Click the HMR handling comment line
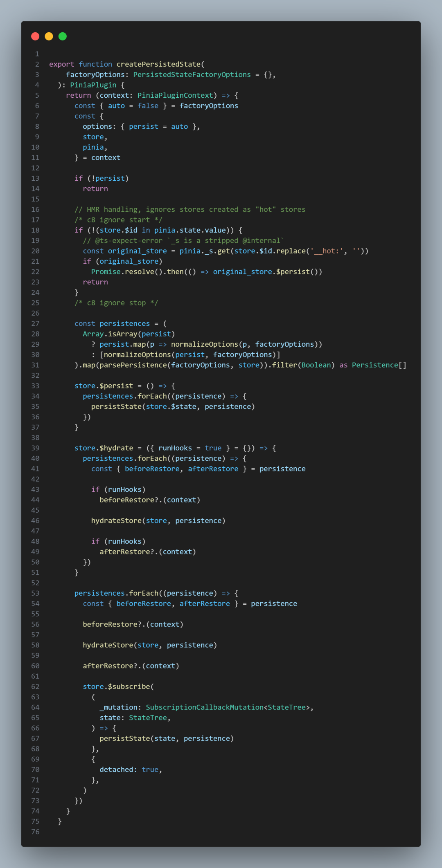This screenshot has height=868, width=442. pos(190,209)
